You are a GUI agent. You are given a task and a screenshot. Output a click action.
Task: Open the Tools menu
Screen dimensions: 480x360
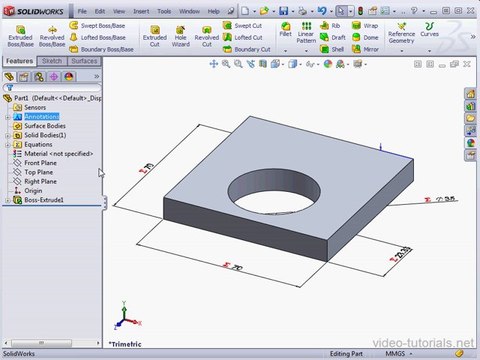click(x=164, y=11)
